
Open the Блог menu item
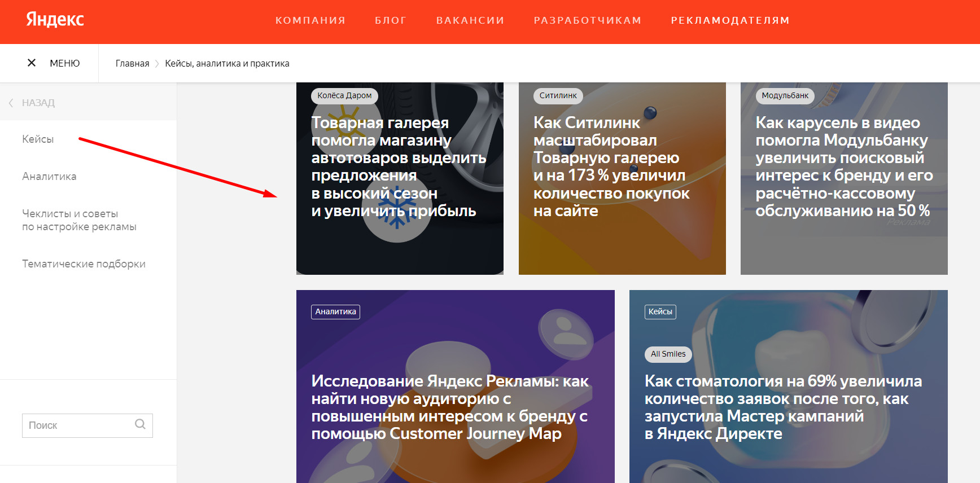[x=391, y=20]
